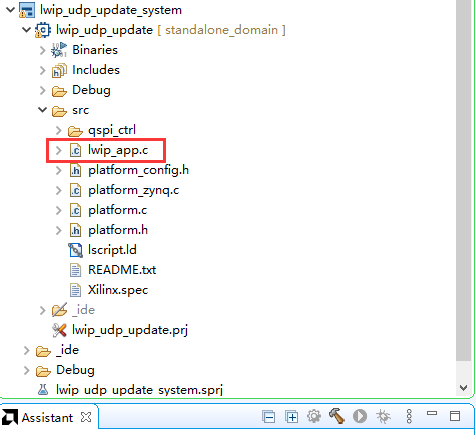This screenshot has width=476, height=435.
Task: Select the platform_zynq.c source file
Action: click(133, 190)
